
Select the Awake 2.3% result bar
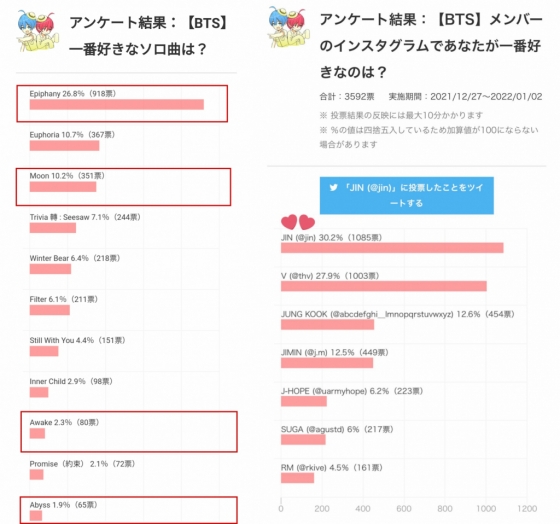click(x=37, y=433)
